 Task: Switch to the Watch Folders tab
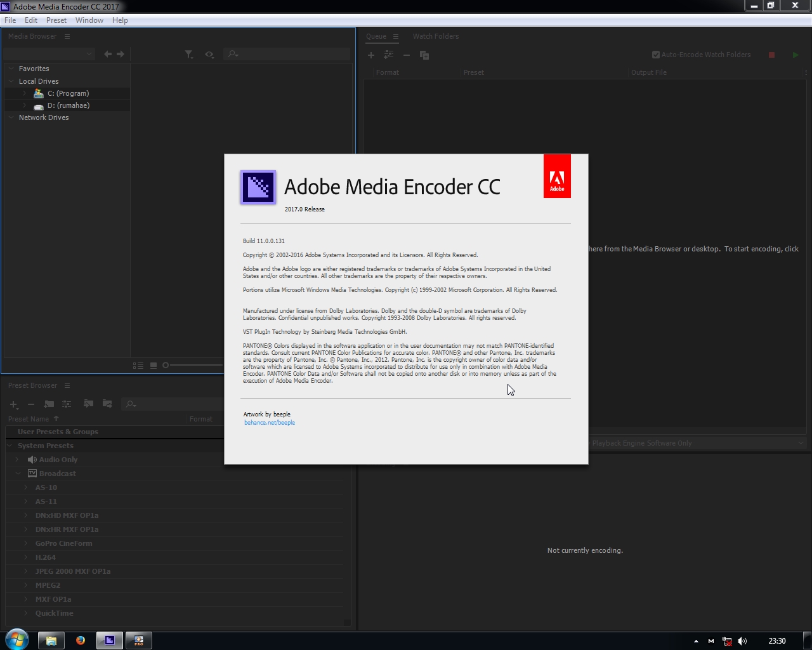pyautogui.click(x=436, y=36)
